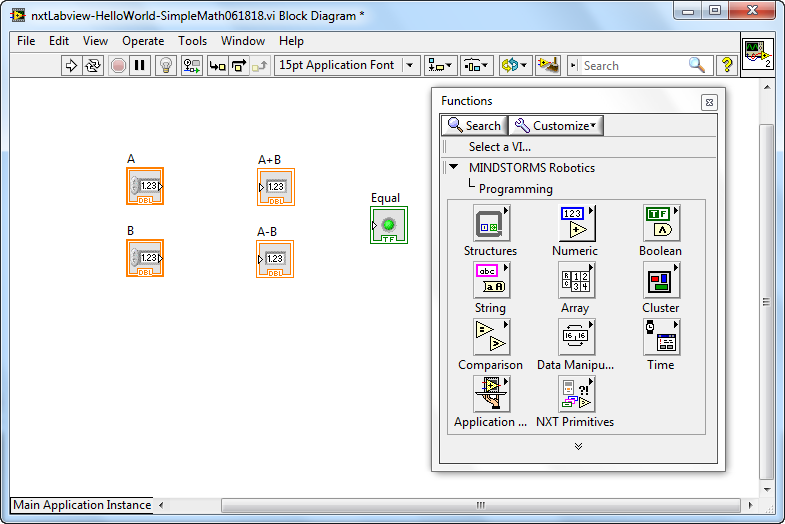
Task: Click the A+B label text
Action: [x=269, y=160]
